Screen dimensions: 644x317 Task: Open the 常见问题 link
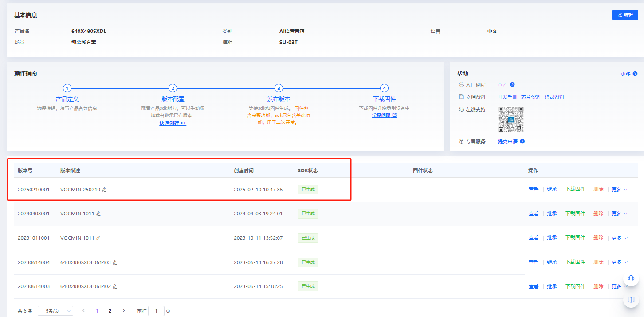tap(384, 115)
